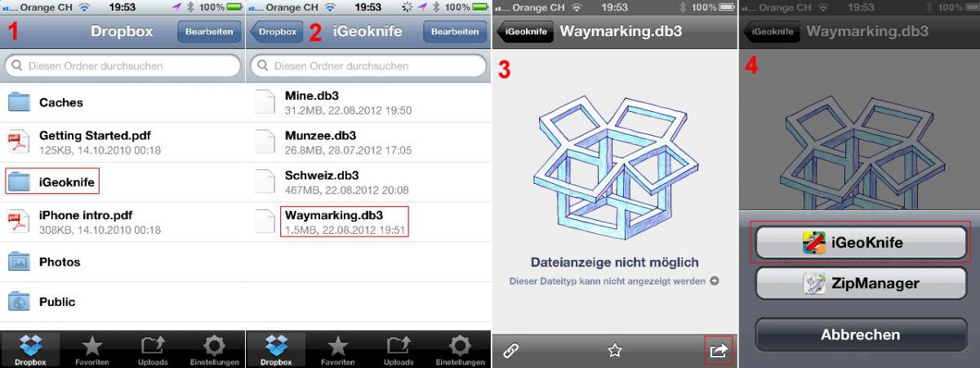Tap the chain link icon

coord(511,351)
